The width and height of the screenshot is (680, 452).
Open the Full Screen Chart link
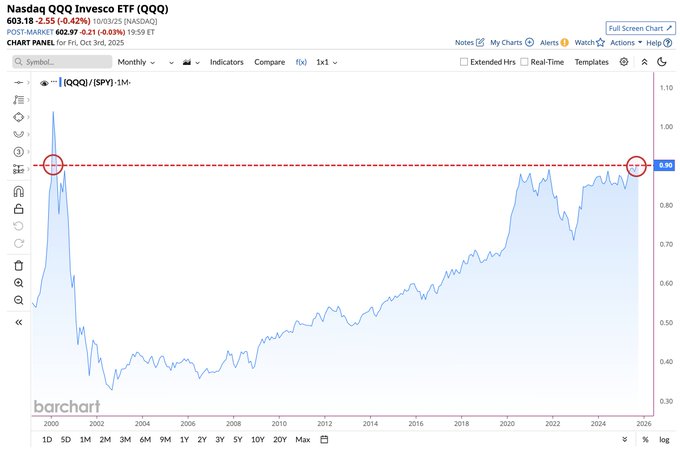640,28
